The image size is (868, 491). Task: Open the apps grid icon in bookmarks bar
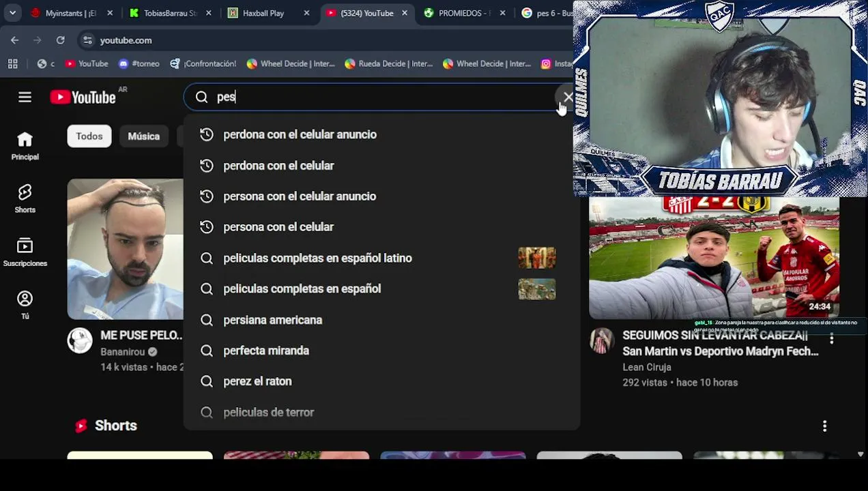[12, 63]
